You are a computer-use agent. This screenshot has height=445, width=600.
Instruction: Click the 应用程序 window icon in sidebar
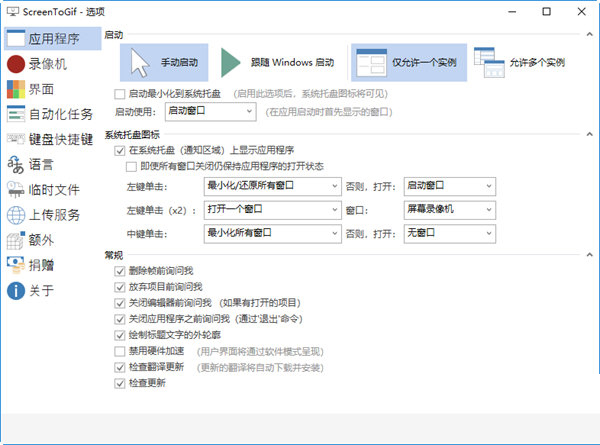(x=16, y=39)
